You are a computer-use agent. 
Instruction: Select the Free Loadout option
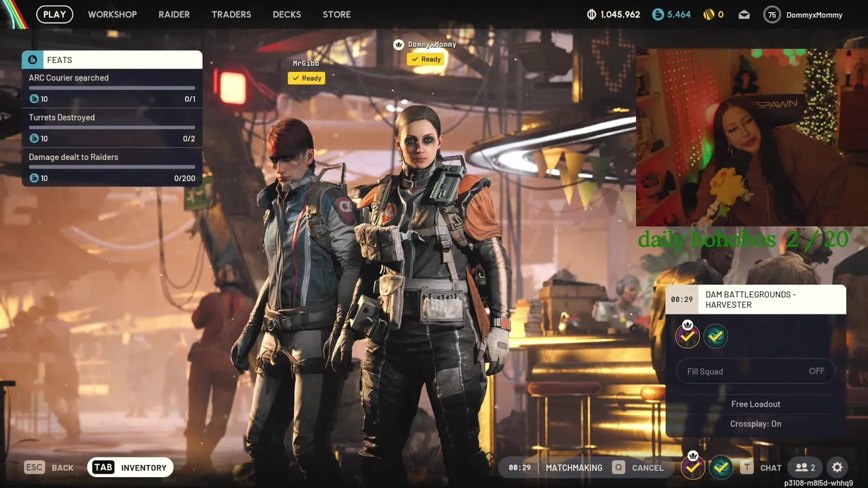755,404
